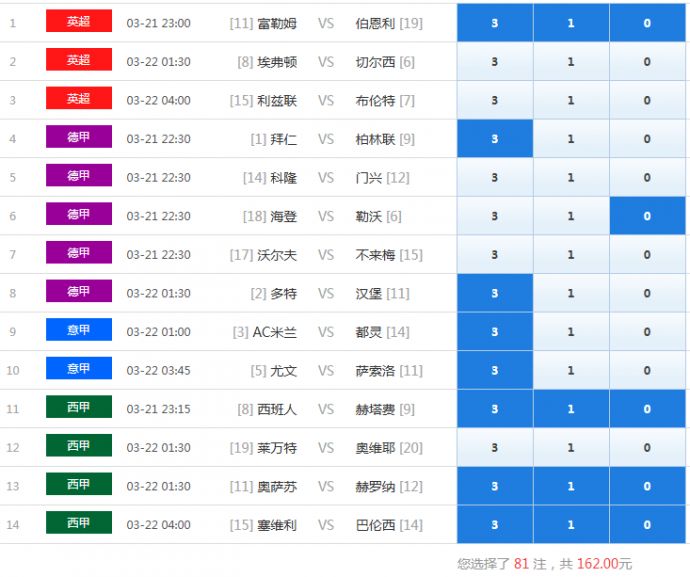The height and width of the screenshot is (577, 690).
Task: Deselect 1 for 塞维利 vs 巴伦西 match
Action: click(x=571, y=525)
